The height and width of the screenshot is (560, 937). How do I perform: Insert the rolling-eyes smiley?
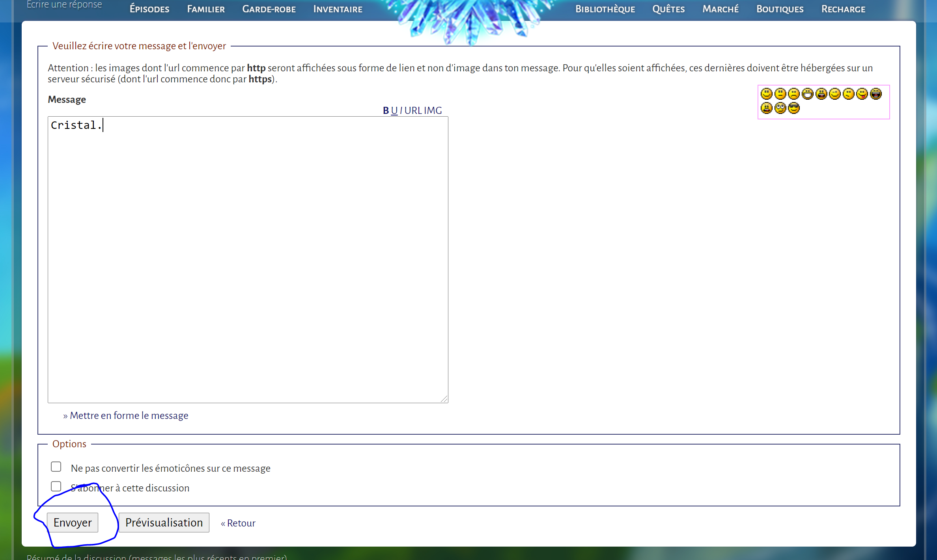pyautogui.click(x=780, y=108)
